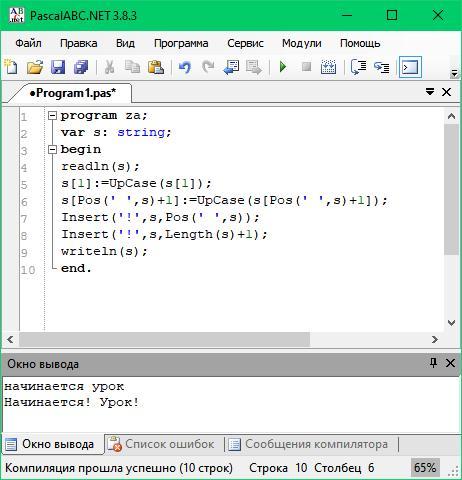Open file using the folder icon

click(35, 67)
